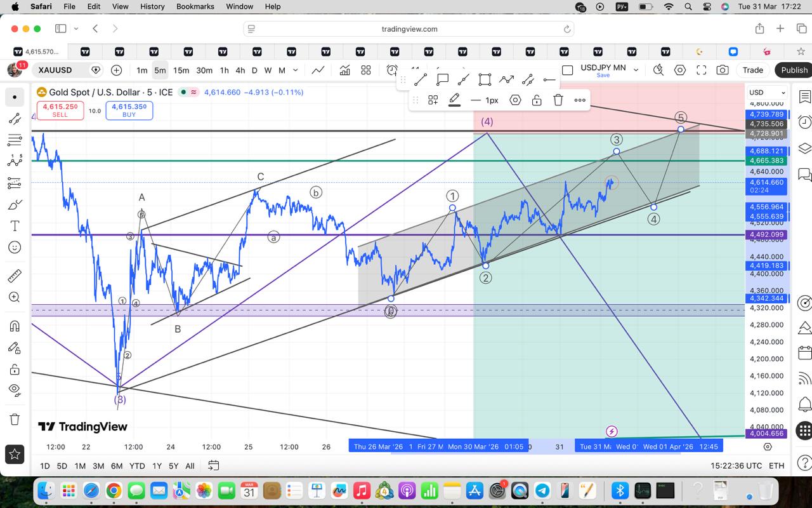Select the Fibonacci retracement tool in left sidebar
Image resolution: width=812 pixels, height=508 pixels.
(x=15, y=140)
